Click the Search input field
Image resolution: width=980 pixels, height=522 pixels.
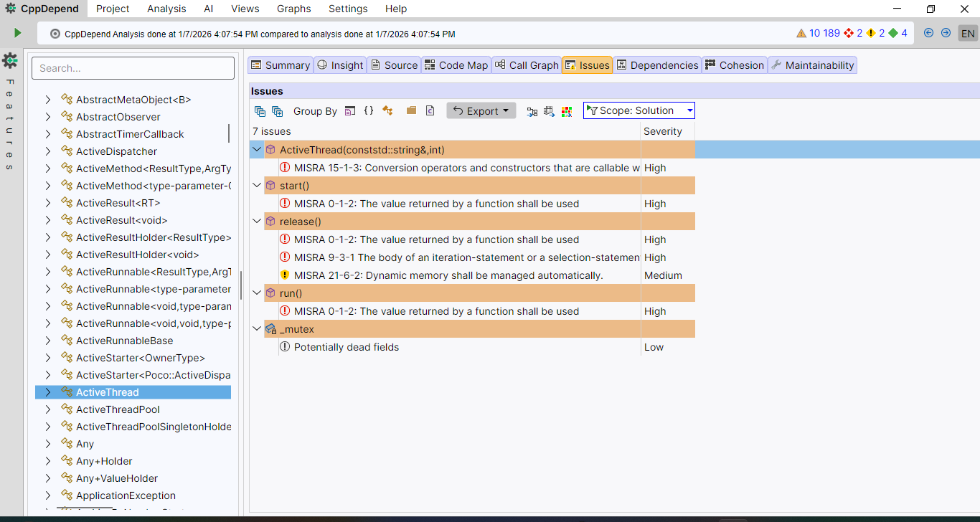coord(133,68)
